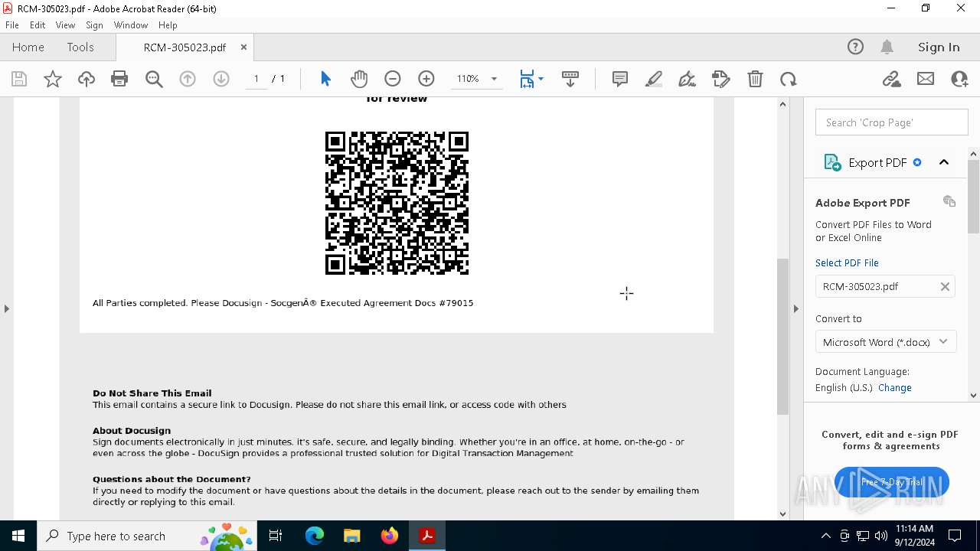Click the delete trash icon
This screenshot has width=980, height=551.
click(755, 79)
